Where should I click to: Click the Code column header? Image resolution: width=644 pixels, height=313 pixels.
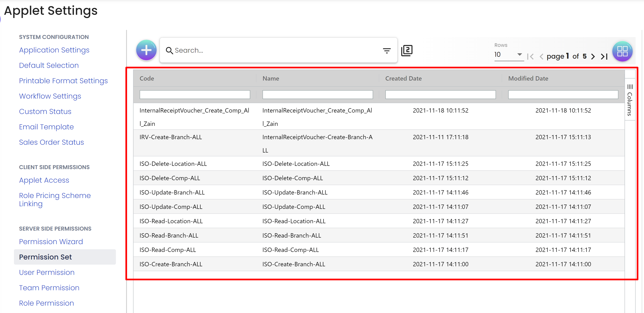[x=147, y=79]
